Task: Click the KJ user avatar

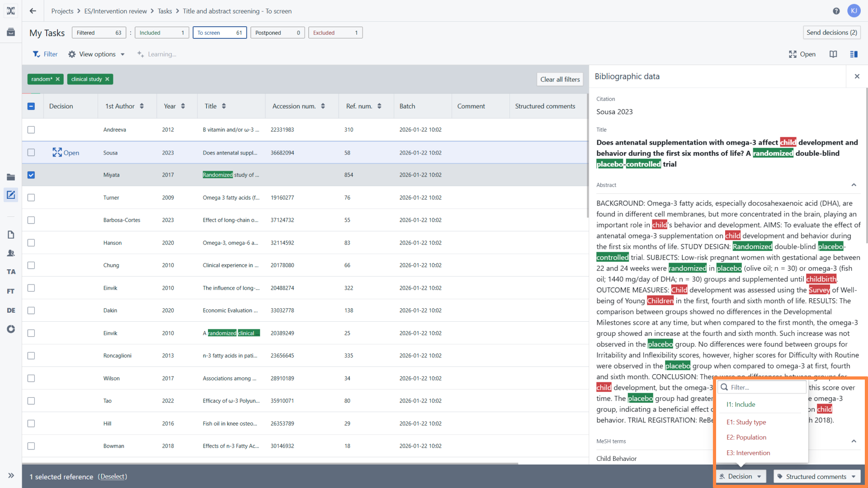Action: pyautogui.click(x=854, y=11)
